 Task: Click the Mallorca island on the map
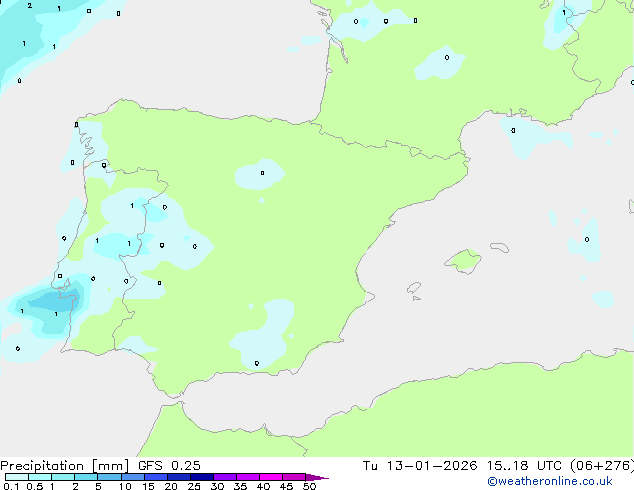(x=463, y=261)
